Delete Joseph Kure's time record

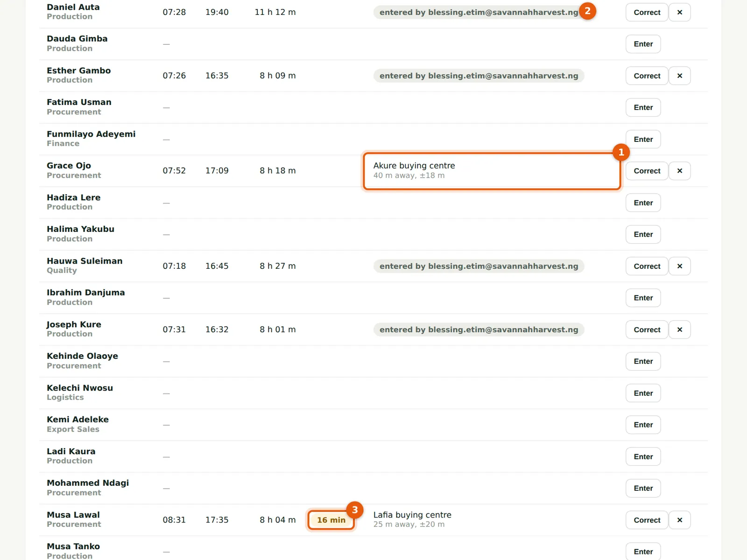click(679, 329)
